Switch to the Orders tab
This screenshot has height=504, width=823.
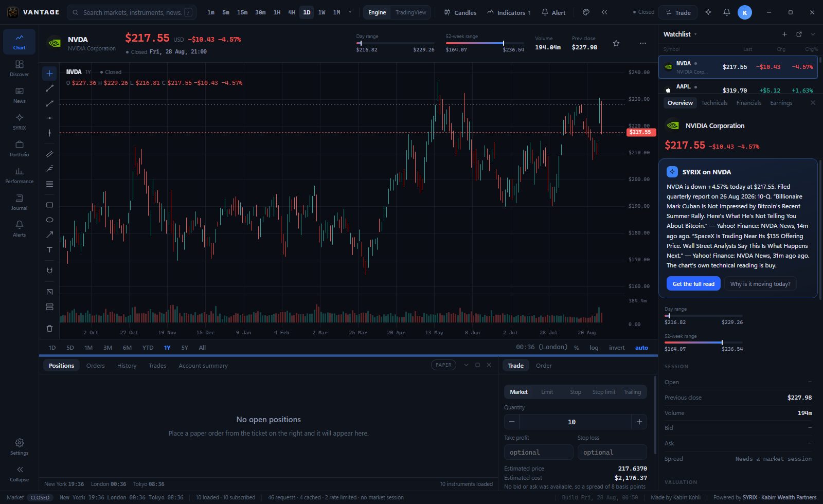click(x=95, y=366)
